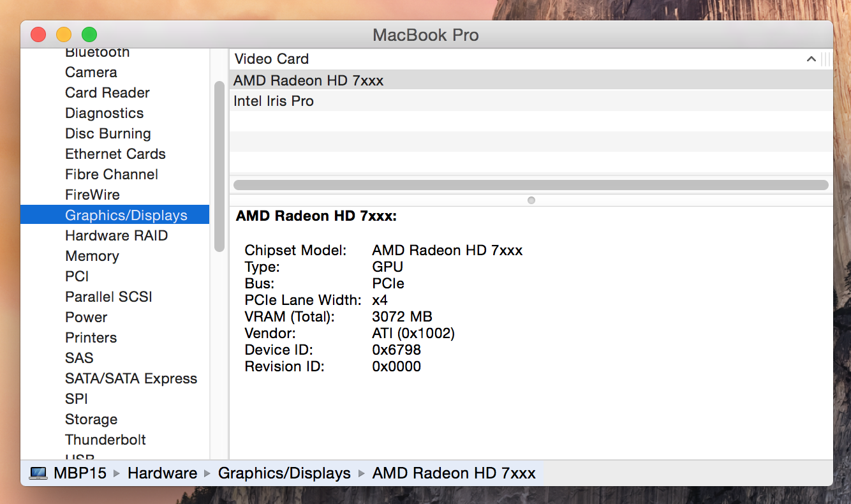Select PCI in the sidebar
The width and height of the screenshot is (851, 504).
pos(77,276)
